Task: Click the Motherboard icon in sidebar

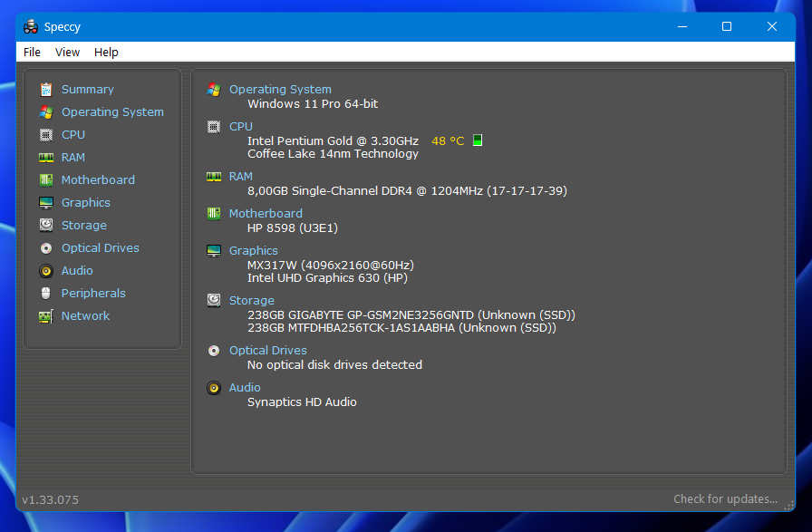Action: [46, 179]
